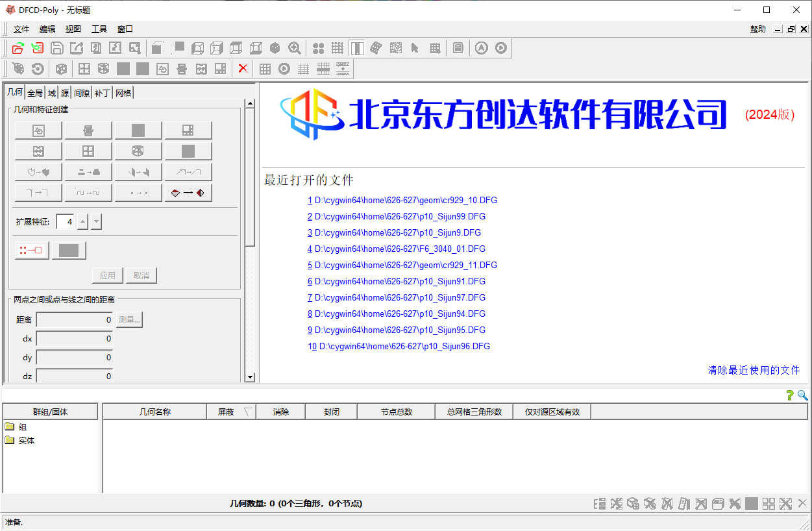Click the play icon right of the red X
This screenshot has width=812, height=531.
[284, 69]
